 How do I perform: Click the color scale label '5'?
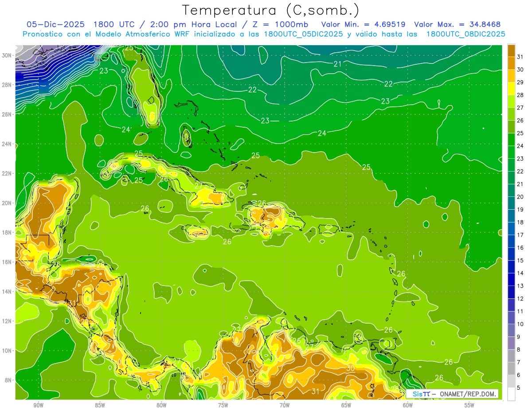(519, 388)
